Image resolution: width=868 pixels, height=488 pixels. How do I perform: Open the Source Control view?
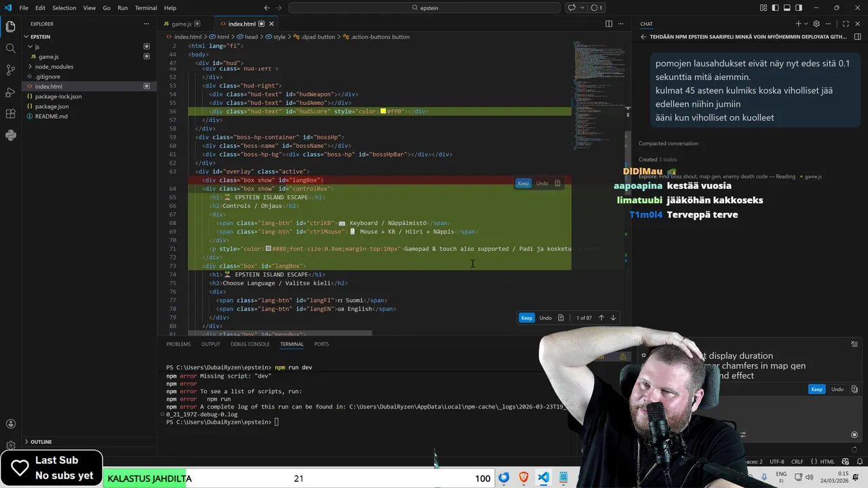(10, 70)
